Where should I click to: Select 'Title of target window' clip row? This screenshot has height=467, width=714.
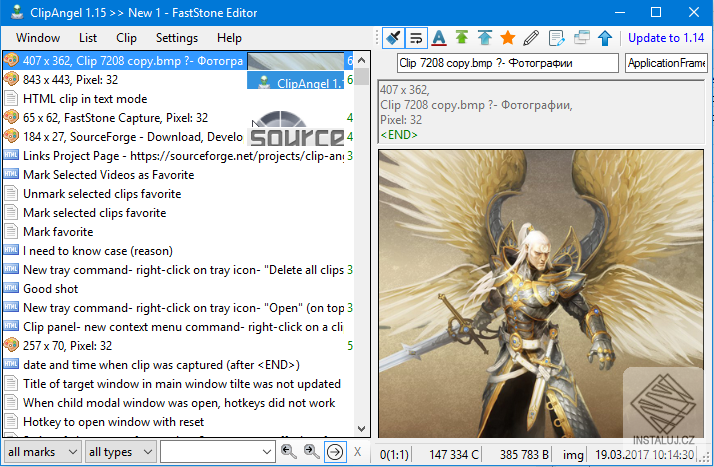(178, 384)
